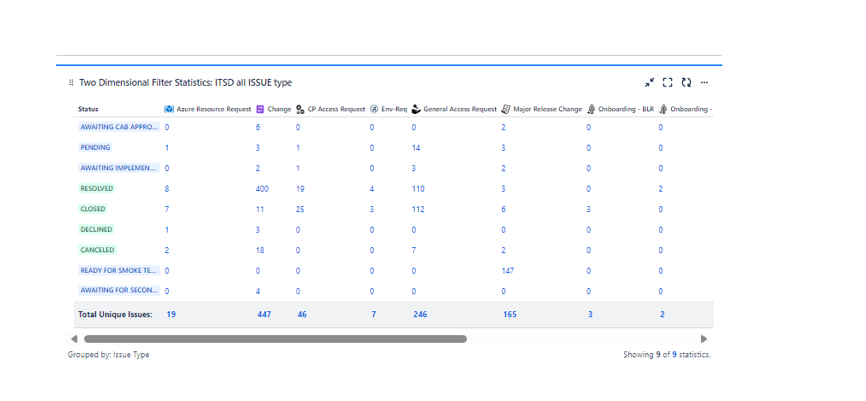Maximize gadget to full screen

click(x=668, y=83)
